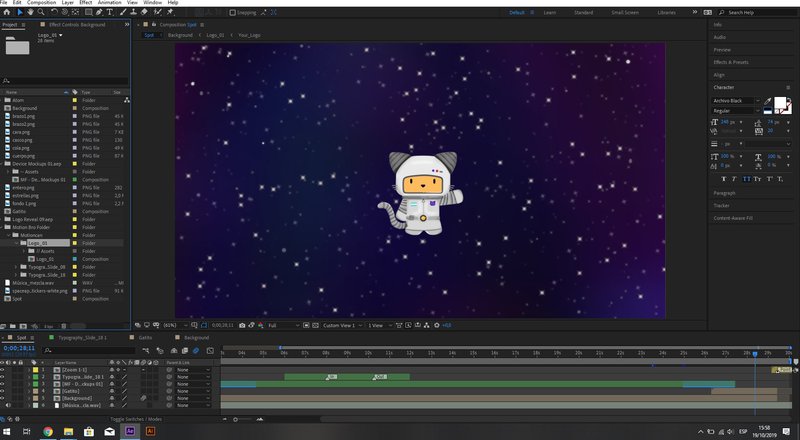Open the Composition Mini-Flowchart in timeline
The image size is (800, 440).
145,351
